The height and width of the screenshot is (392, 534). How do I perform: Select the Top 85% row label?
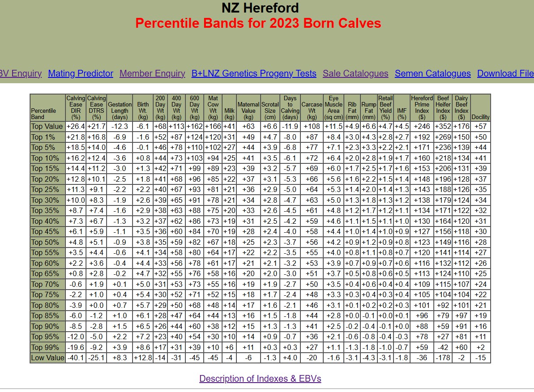pyautogui.click(x=48, y=316)
